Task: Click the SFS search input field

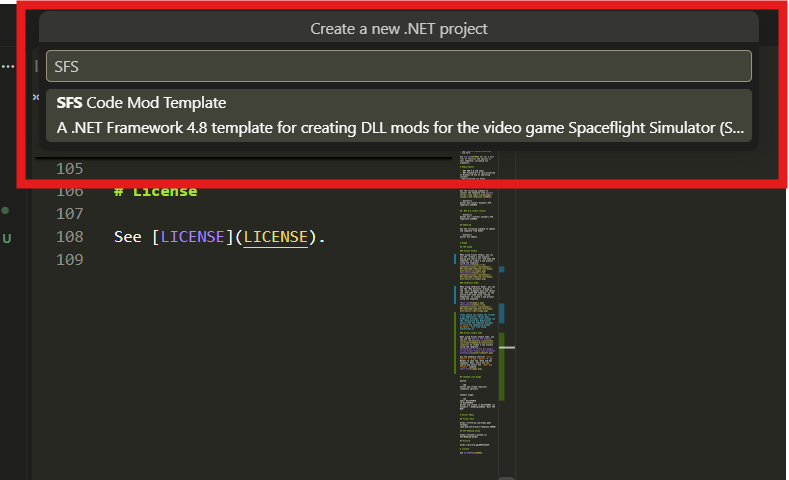Action: pos(399,66)
